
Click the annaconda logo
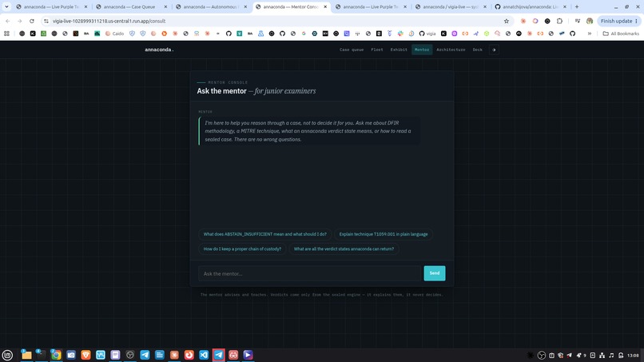pos(159,50)
